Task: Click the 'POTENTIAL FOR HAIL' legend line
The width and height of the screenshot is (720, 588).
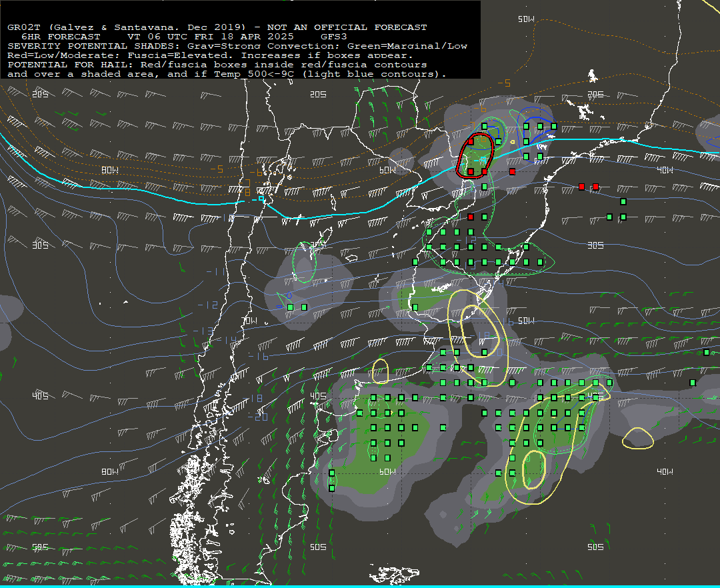Action: point(217,65)
